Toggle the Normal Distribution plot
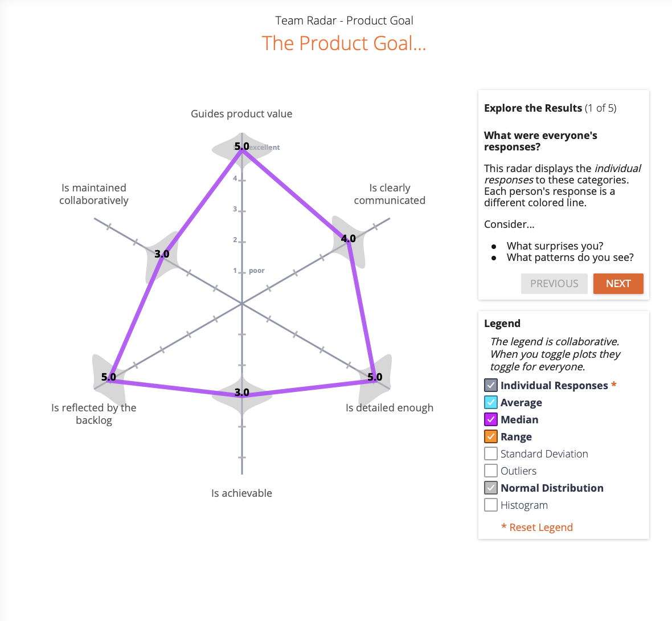Viewport: 672px width, 621px height. click(490, 488)
